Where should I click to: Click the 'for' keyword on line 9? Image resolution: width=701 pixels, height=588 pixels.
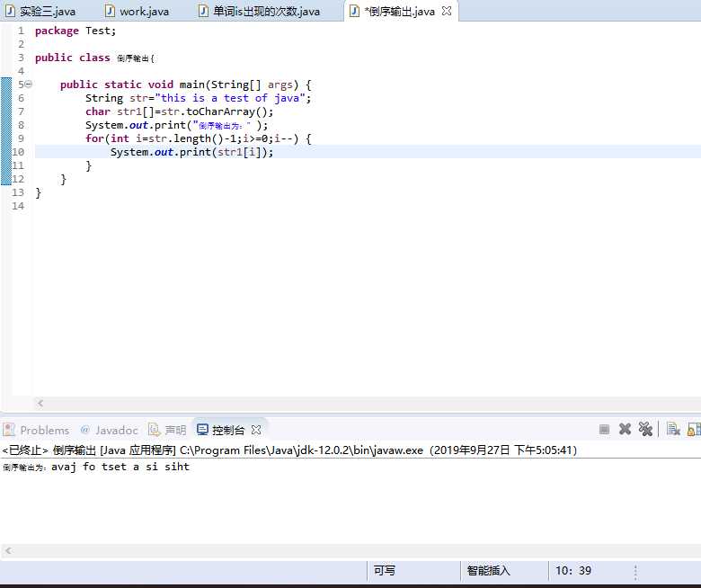click(94, 138)
